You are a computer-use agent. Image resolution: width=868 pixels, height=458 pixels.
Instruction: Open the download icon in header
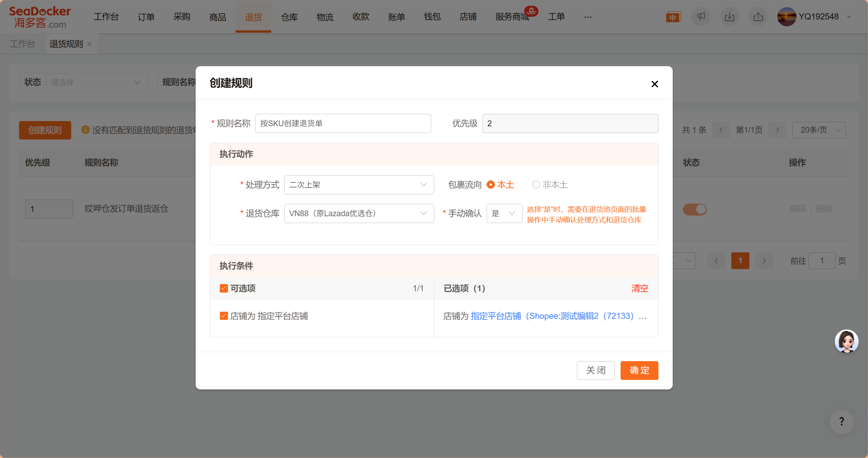729,17
